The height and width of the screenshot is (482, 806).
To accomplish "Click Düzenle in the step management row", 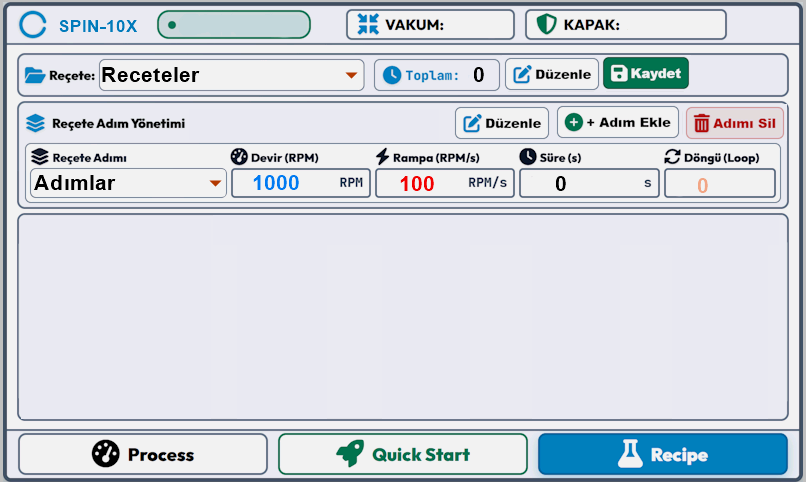I will pyautogui.click(x=502, y=123).
